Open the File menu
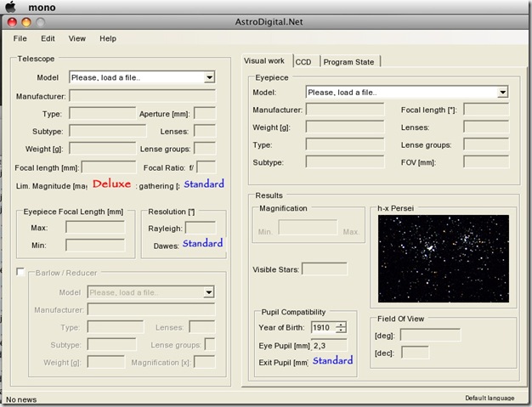 (20, 38)
